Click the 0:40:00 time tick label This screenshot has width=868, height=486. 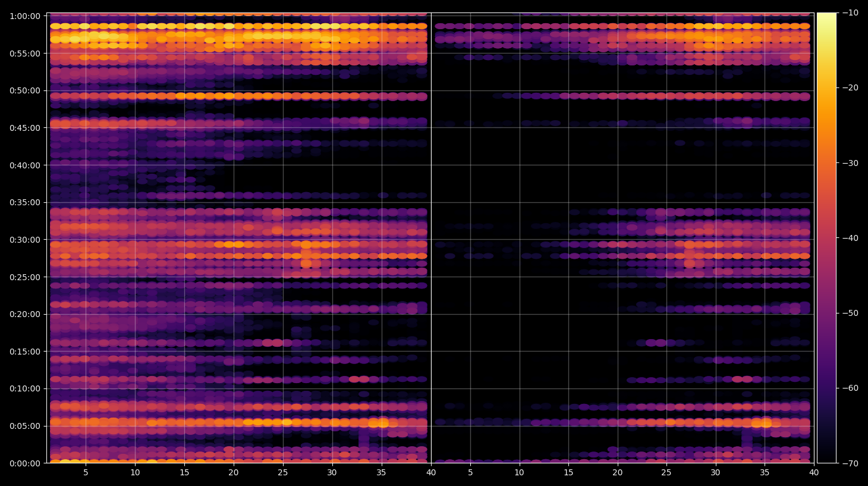tap(25, 165)
